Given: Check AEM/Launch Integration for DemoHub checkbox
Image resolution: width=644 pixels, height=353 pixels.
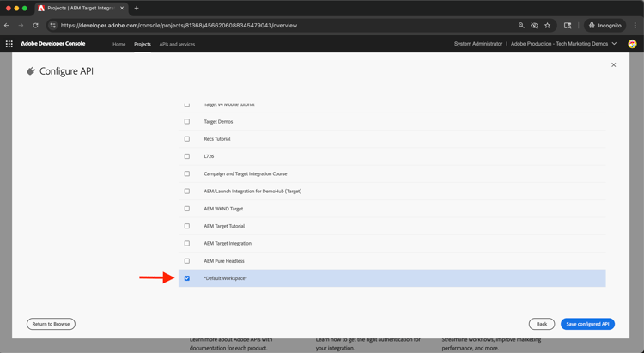Looking at the screenshot, I should pos(187,191).
